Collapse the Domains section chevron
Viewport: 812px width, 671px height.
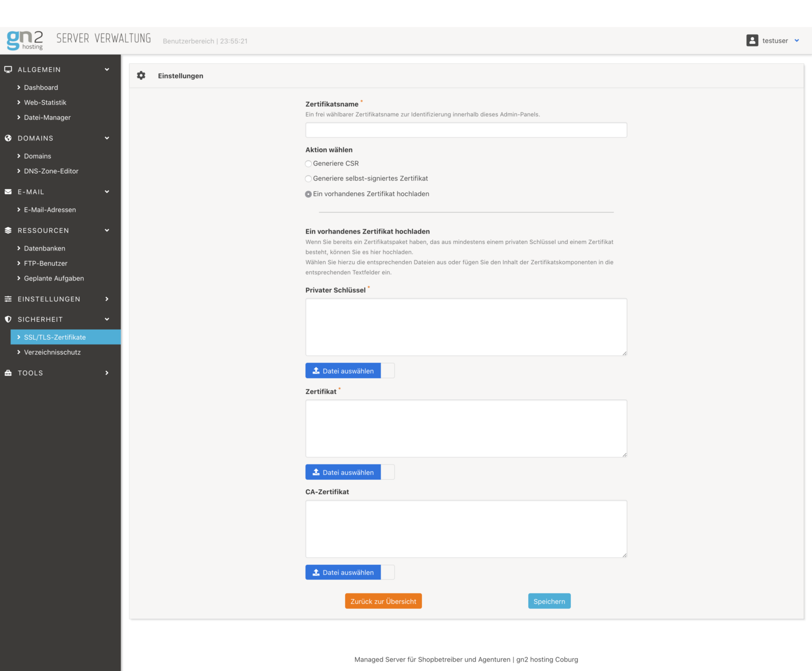tap(107, 138)
